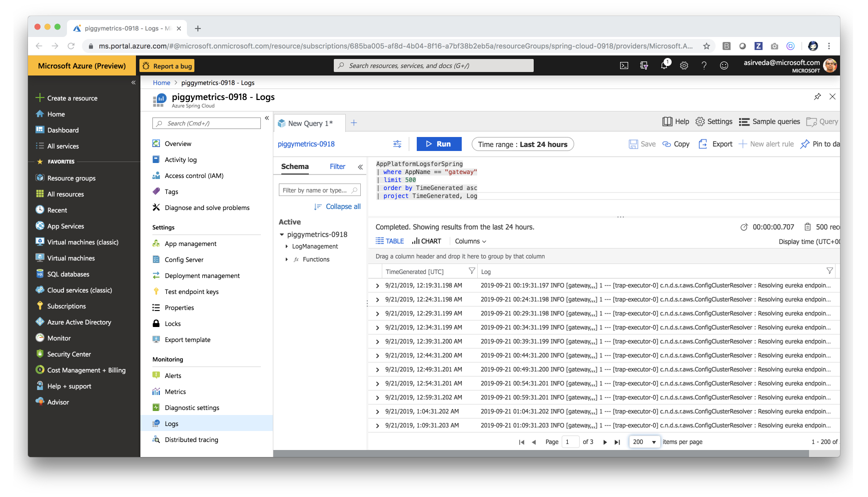Click the piggymetrics-0918 scope link
Image resolution: width=868 pixels, height=497 pixels.
pos(306,144)
